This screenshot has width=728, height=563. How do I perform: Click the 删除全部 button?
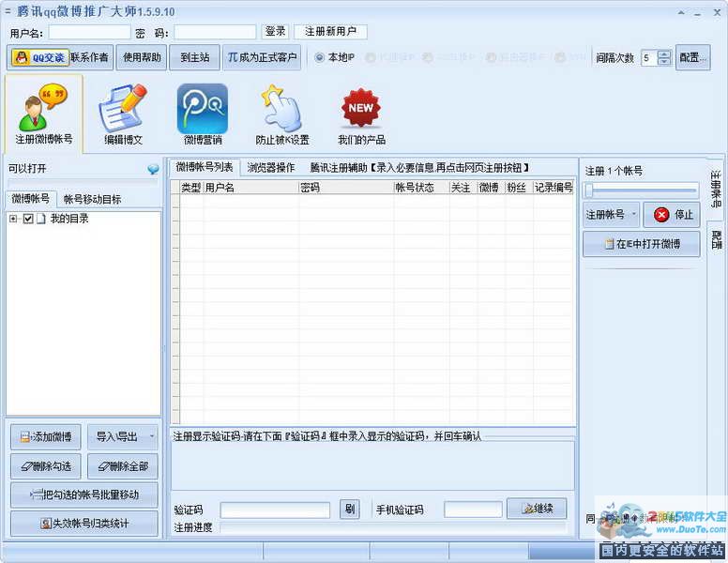click(123, 466)
